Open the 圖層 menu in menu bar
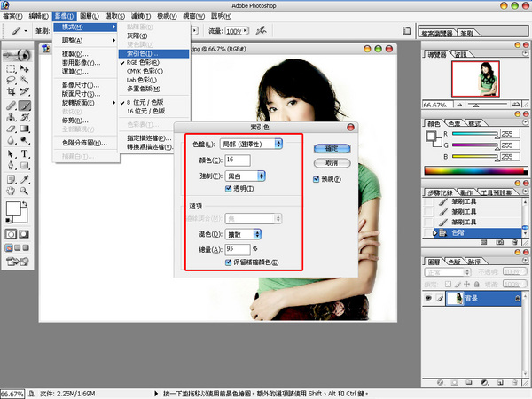The image size is (532, 399). tap(90, 16)
